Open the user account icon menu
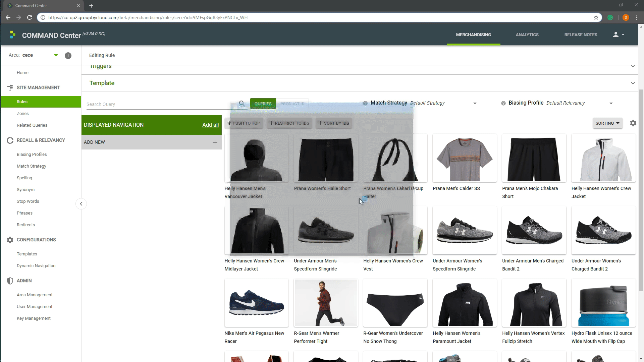Viewport: 644px width, 362px height. (x=619, y=35)
